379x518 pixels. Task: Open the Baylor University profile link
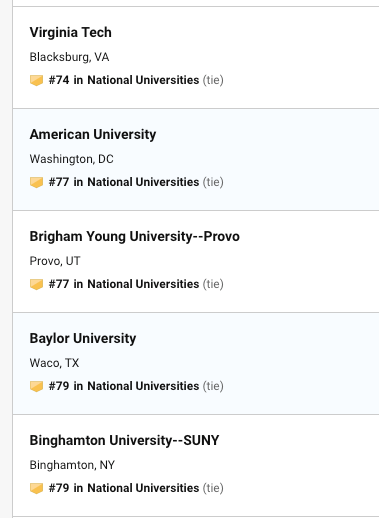point(83,338)
